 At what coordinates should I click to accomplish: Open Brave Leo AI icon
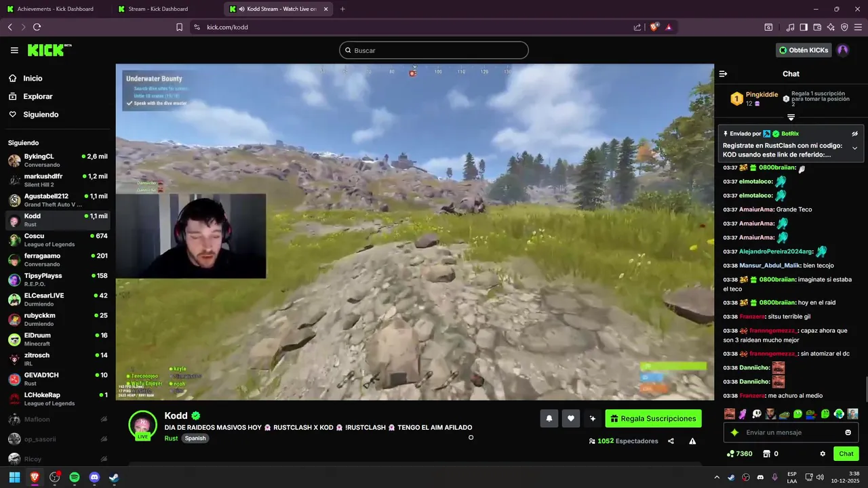point(831,27)
